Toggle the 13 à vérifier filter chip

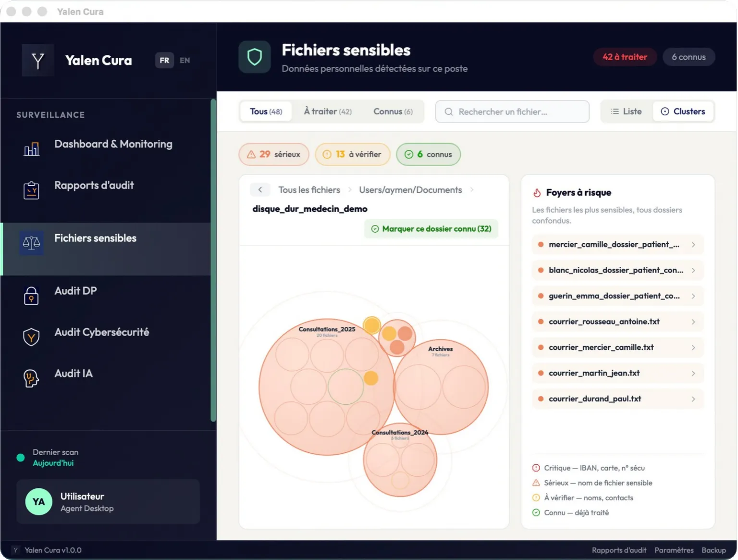coord(353,154)
